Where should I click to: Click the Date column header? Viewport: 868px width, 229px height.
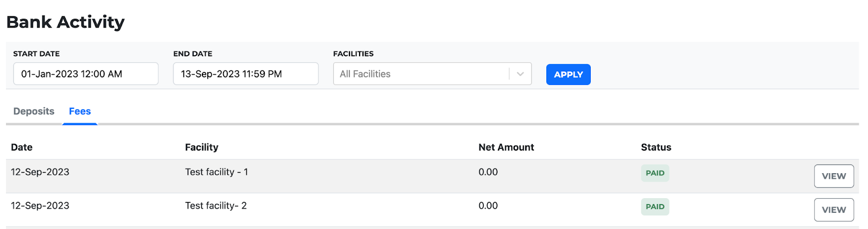coord(22,147)
